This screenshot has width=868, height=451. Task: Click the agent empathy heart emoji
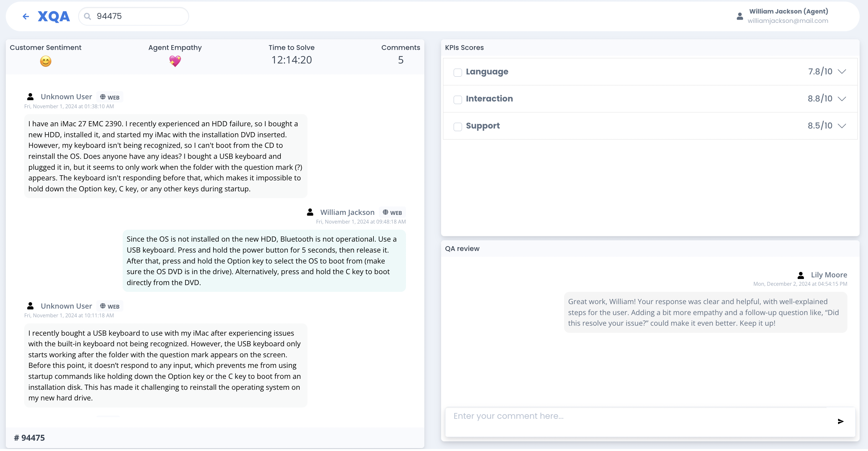click(175, 61)
